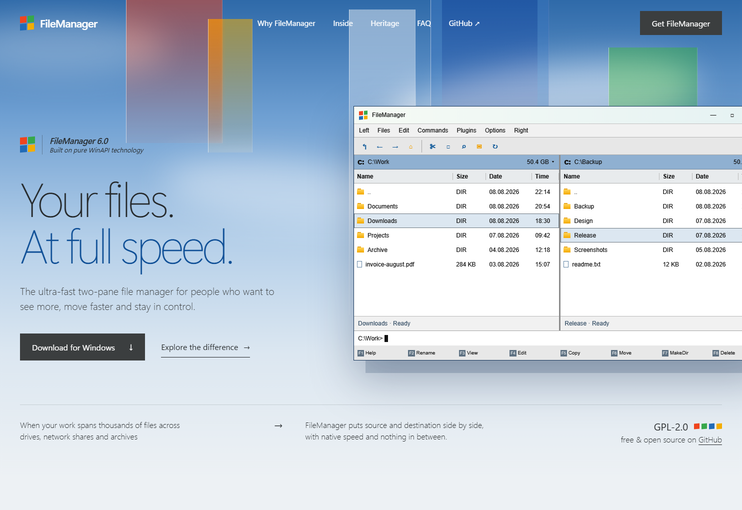Image resolution: width=742 pixels, height=510 pixels.
Task: Click the orange archive icon in toolbar
Action: tap(479, 147)
